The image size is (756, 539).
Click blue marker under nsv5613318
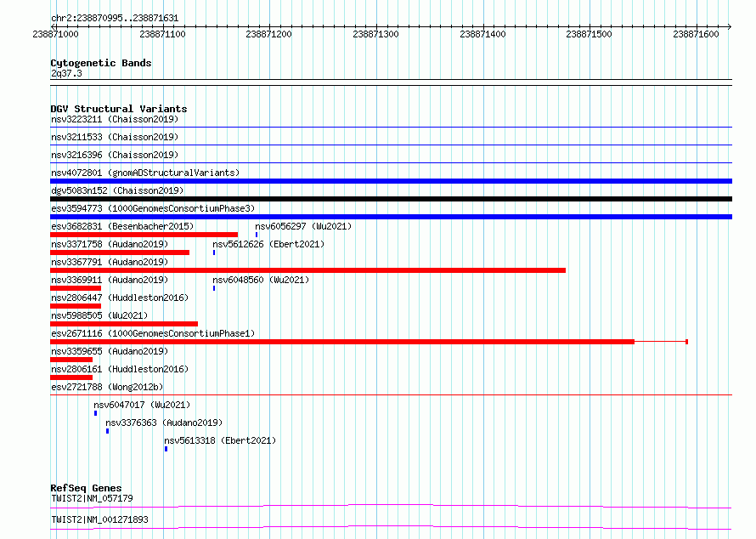(166, 449)
